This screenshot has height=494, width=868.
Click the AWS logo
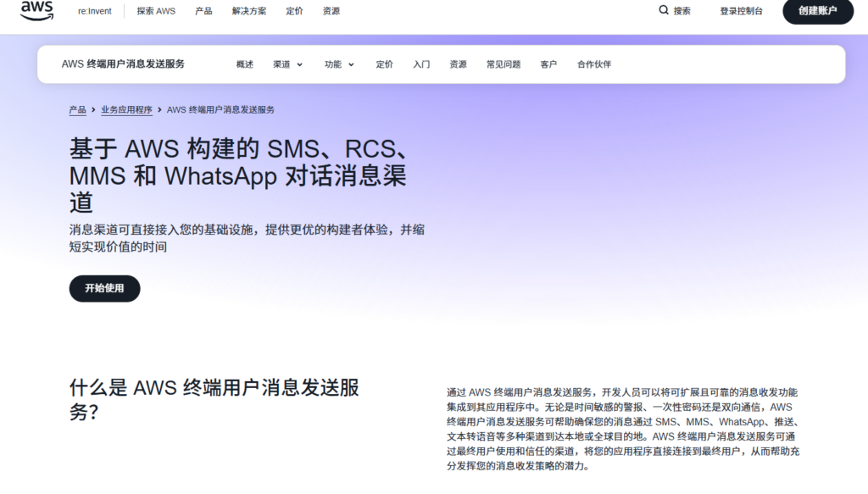tap(36, 10)
